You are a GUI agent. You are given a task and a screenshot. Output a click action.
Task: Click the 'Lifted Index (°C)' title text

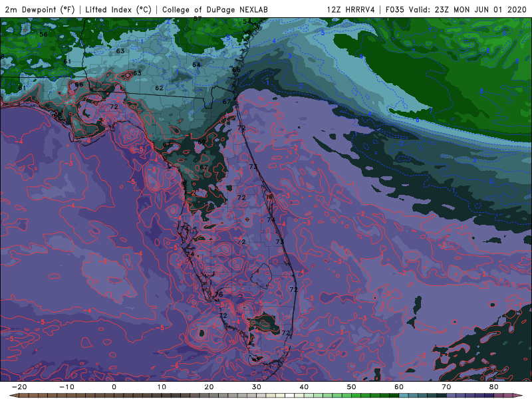(x=118, y=9)
